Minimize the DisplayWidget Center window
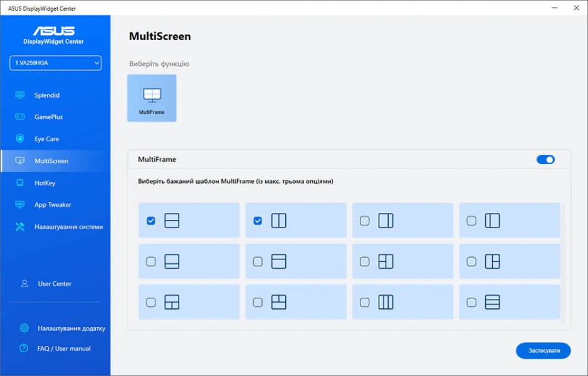Screen dimensions: 588x376 [x=555, y=8]
